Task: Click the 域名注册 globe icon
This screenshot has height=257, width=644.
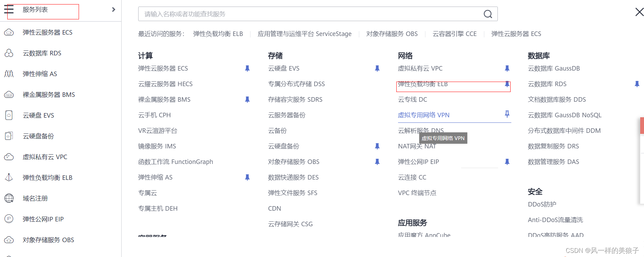Action: (9, 199)
